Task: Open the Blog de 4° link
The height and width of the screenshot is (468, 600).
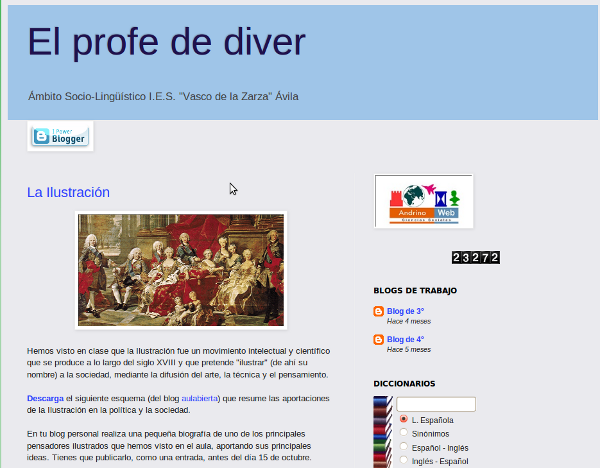Action: tap(405, 339)
